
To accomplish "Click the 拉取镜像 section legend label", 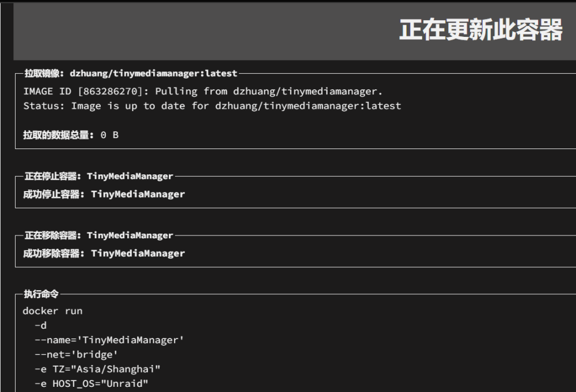I will point(131,74).
